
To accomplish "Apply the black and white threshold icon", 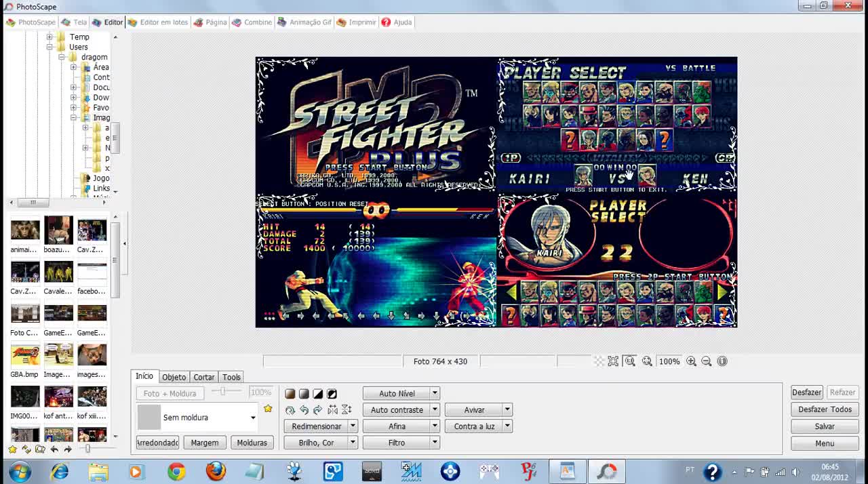I will (317, 394).
